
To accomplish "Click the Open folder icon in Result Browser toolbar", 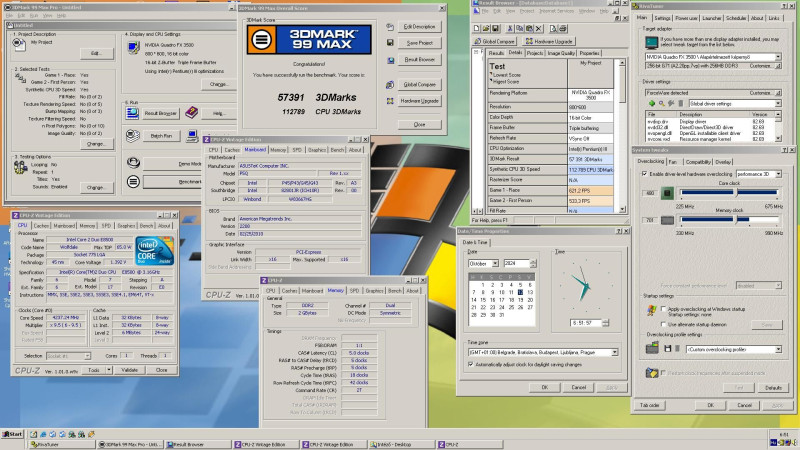I will point(486,29).
